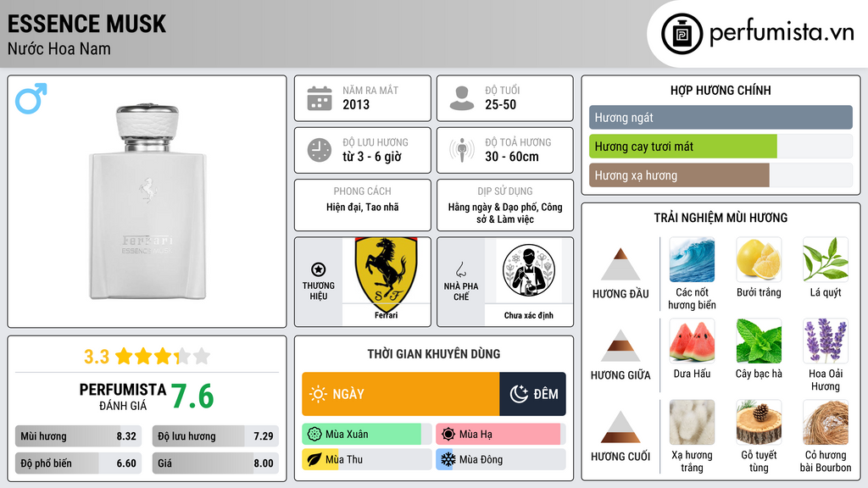Click the Ferrari brand name label

pos(386,315)
